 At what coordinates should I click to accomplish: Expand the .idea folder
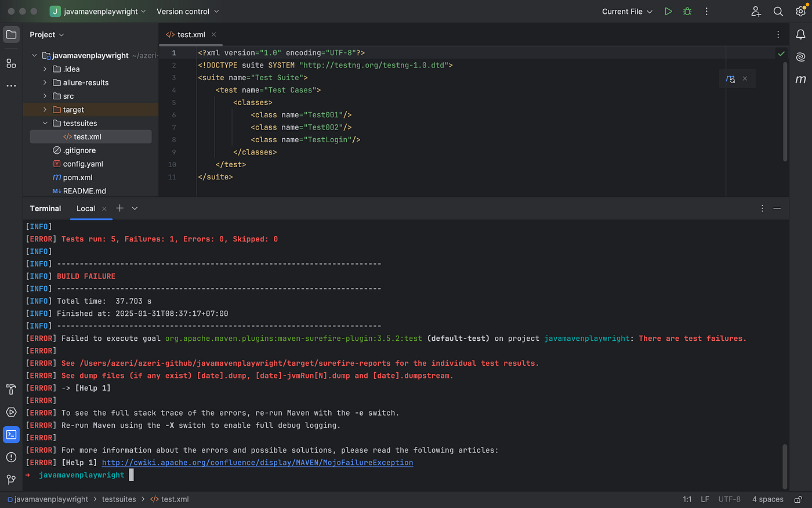(45, 69)
